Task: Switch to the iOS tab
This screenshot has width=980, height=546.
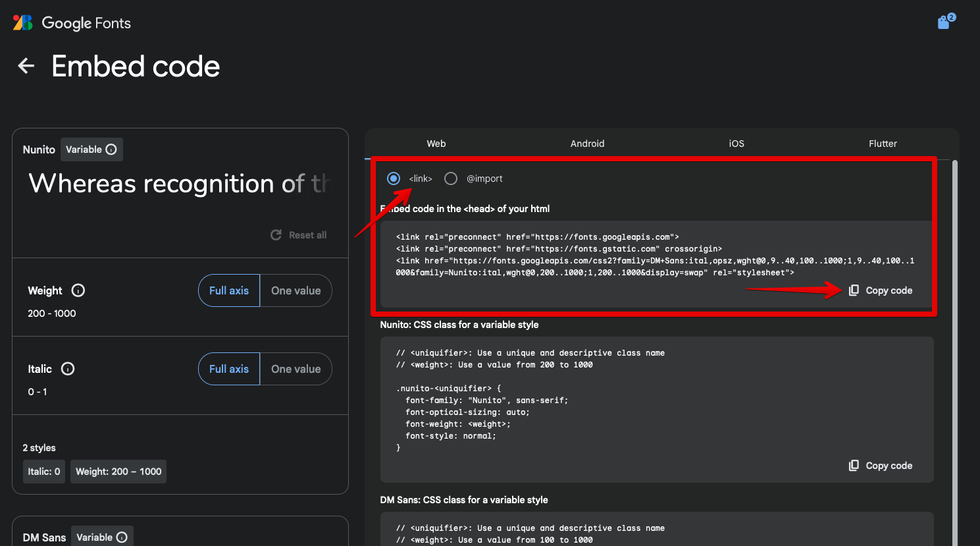Action: point(736,144)
